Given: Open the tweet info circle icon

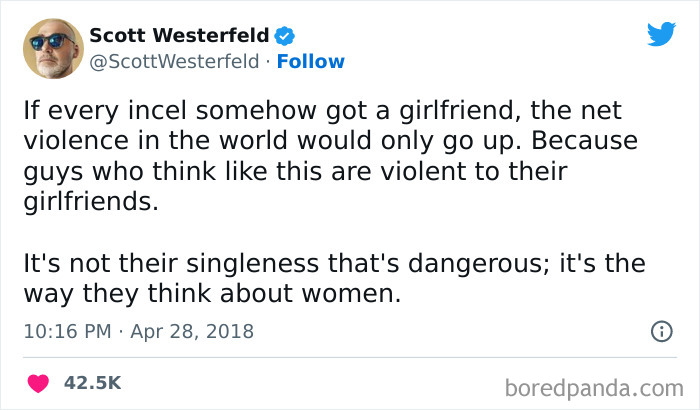Looking at the screenshot, I should click(661, 331).
